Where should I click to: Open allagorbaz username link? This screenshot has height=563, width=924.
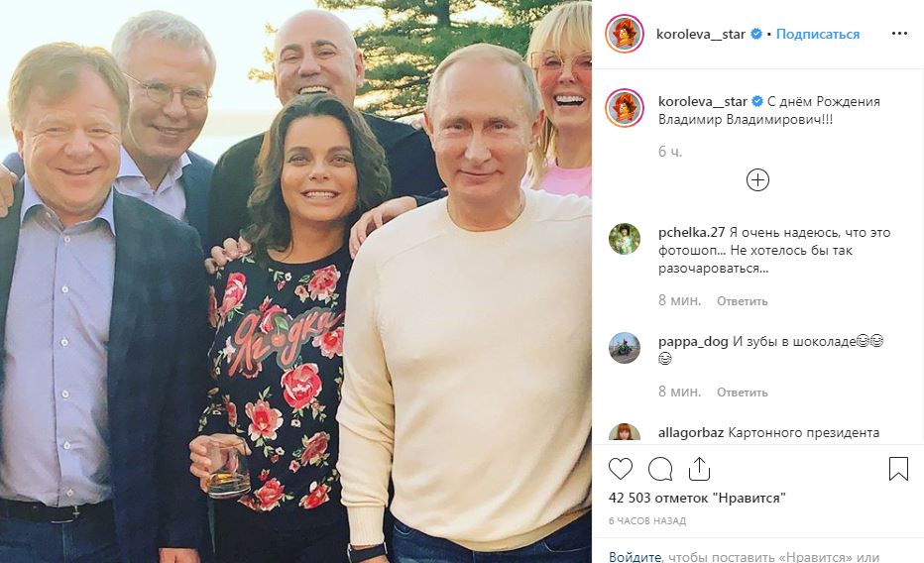pos(691,433)
